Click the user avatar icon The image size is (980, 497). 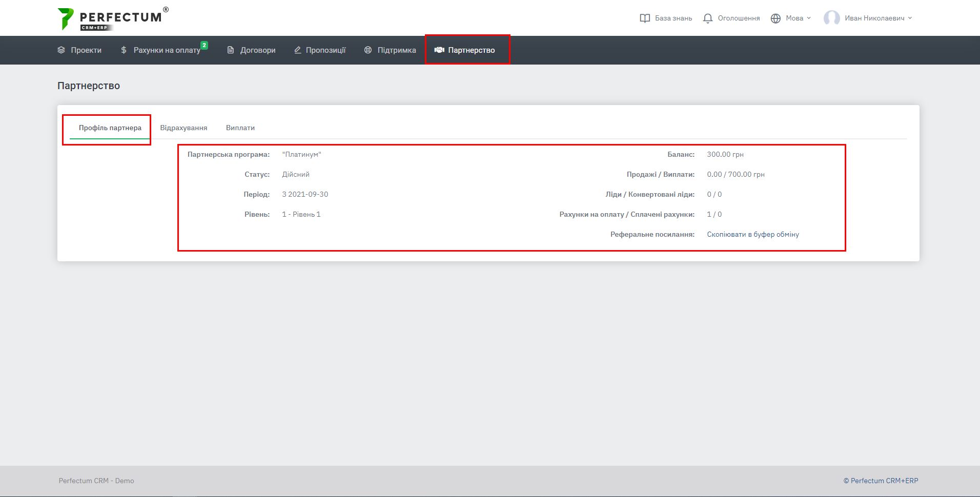pos(831,18)
